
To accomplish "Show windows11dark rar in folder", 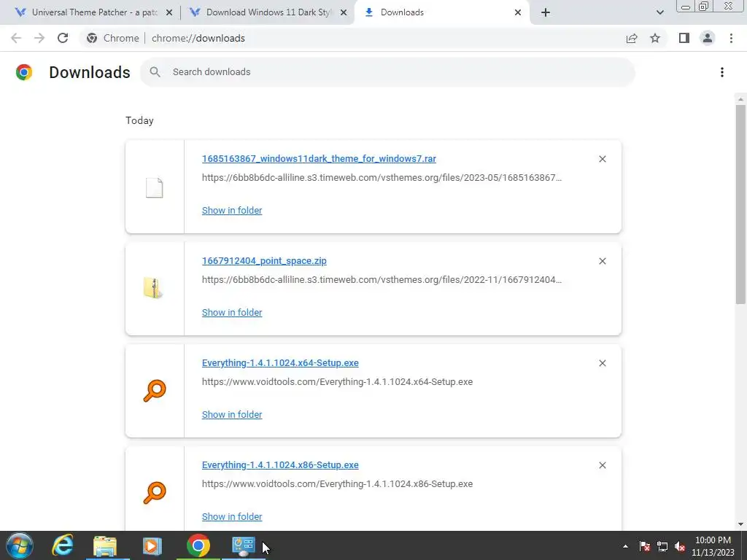I will (232, 211).
